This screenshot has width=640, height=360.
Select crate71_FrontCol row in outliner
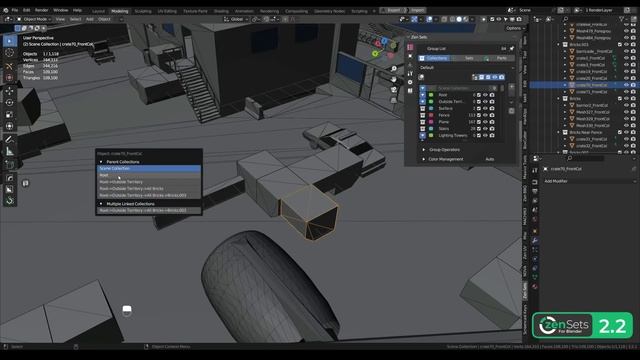[x=591, y=92]
